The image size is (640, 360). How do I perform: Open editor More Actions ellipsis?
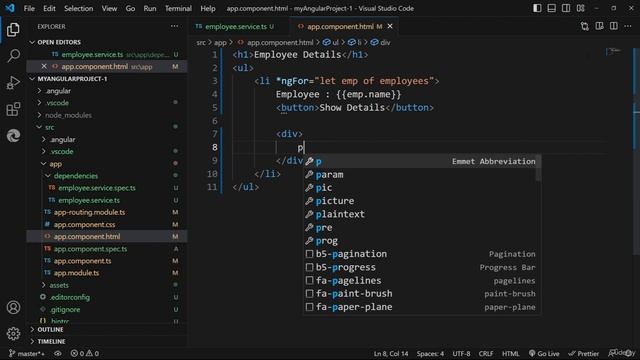click(x=628, y=27)
